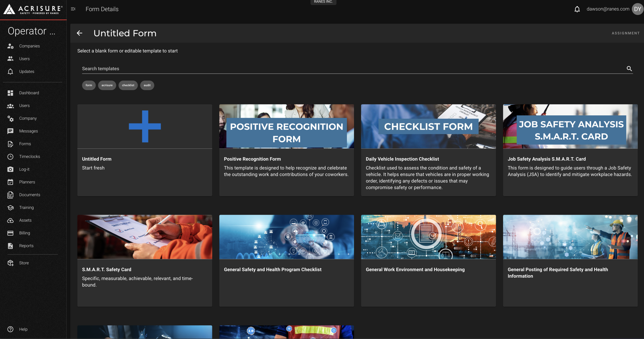Open Billing in the sidebar
The height and width of the screenshot is (339, 644).
tap(24, 233)
